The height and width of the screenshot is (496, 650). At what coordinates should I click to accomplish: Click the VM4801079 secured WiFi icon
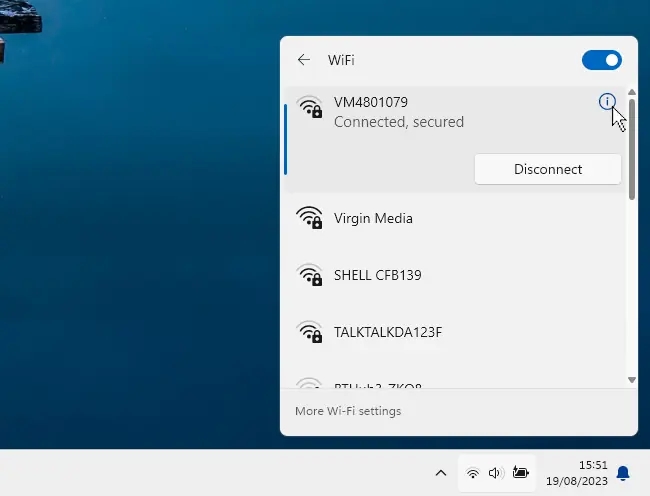[309, 107]
